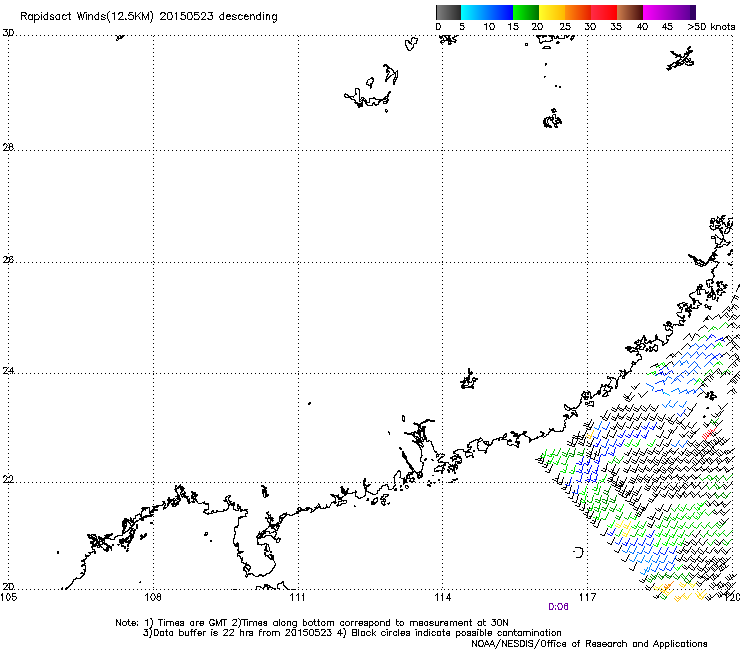Viewport: 740px width, 650px height.
Task: Click the red wind barbs near Taiwan Strait
Action: 708,433
